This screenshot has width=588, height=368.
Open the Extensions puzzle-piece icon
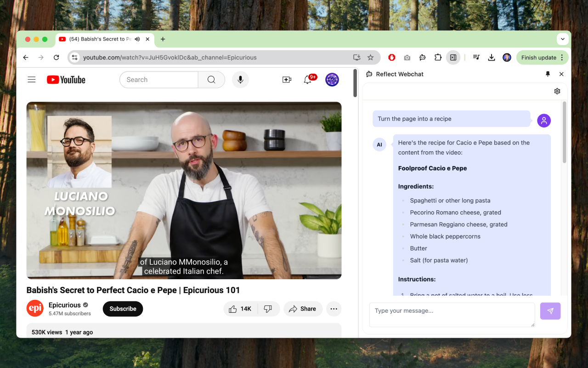(438, 57)
